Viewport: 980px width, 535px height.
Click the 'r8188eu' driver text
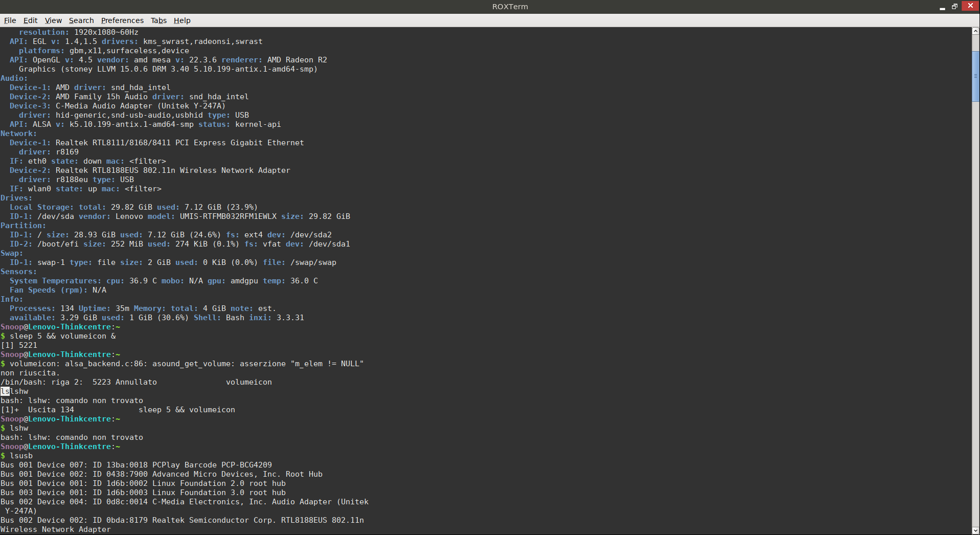coord(72,180)
